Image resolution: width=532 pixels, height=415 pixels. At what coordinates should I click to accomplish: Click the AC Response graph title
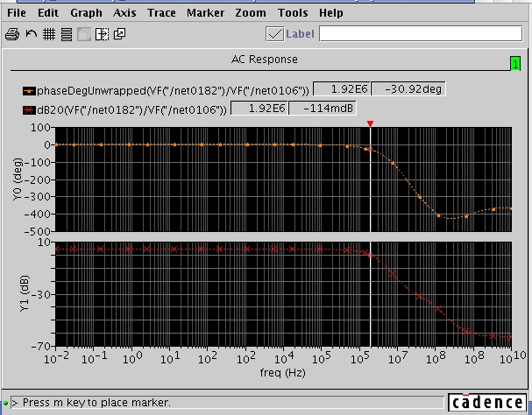[x=265, y=60]
